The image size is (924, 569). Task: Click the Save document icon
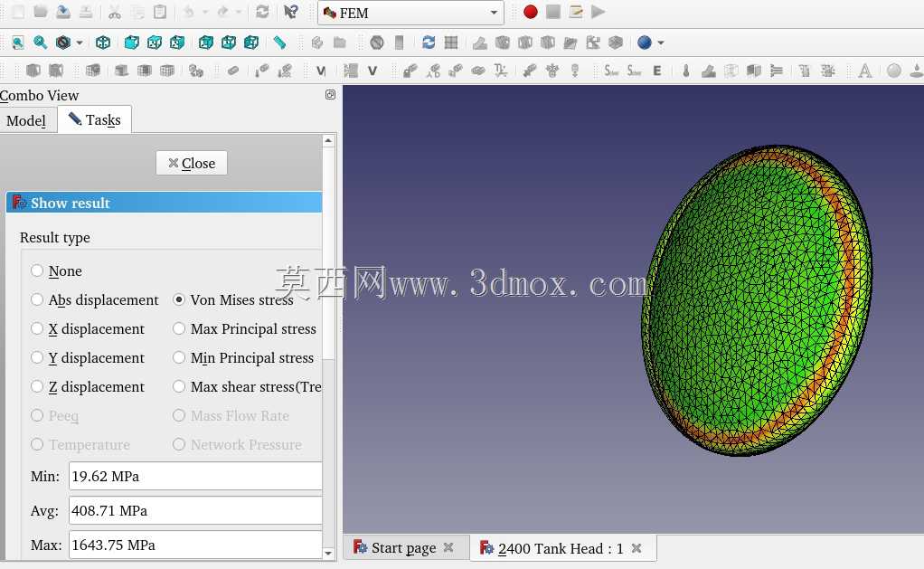pyautogui.click(x=63, y=12)
